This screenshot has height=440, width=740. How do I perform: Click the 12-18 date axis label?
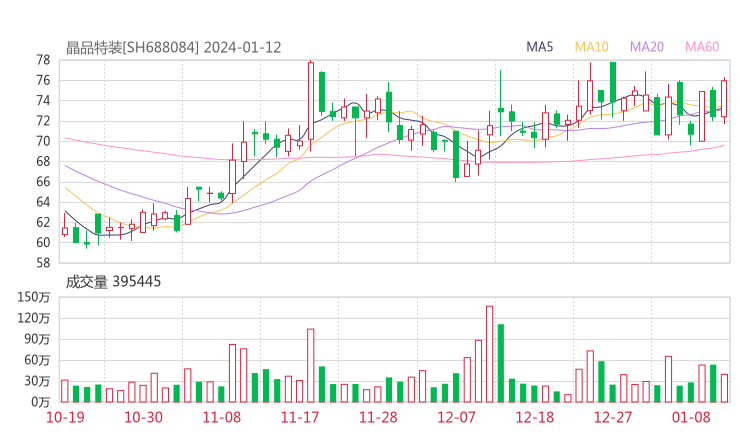pyautogui.click(x=535, y=417)
